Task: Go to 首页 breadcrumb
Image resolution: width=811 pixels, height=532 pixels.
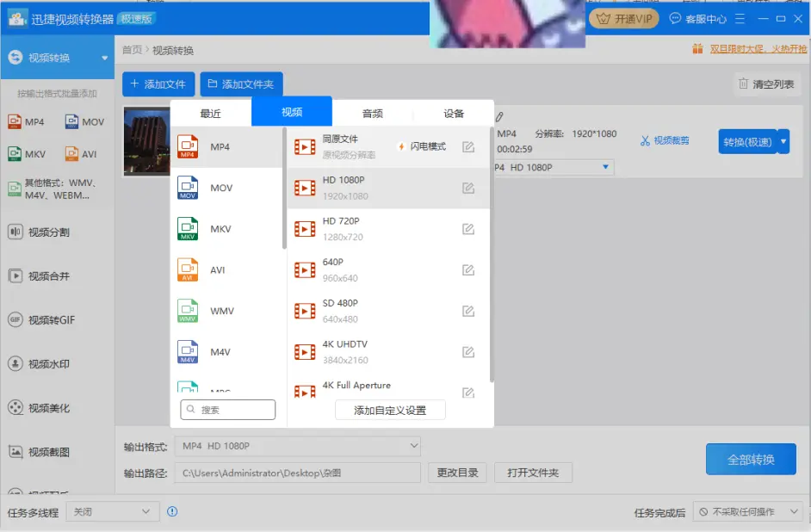Action: (132, 50)
